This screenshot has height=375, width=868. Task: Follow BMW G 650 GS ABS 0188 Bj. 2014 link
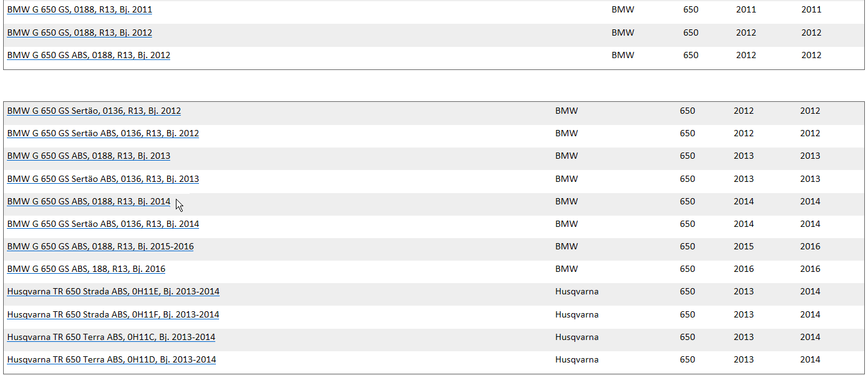[88, 201]
